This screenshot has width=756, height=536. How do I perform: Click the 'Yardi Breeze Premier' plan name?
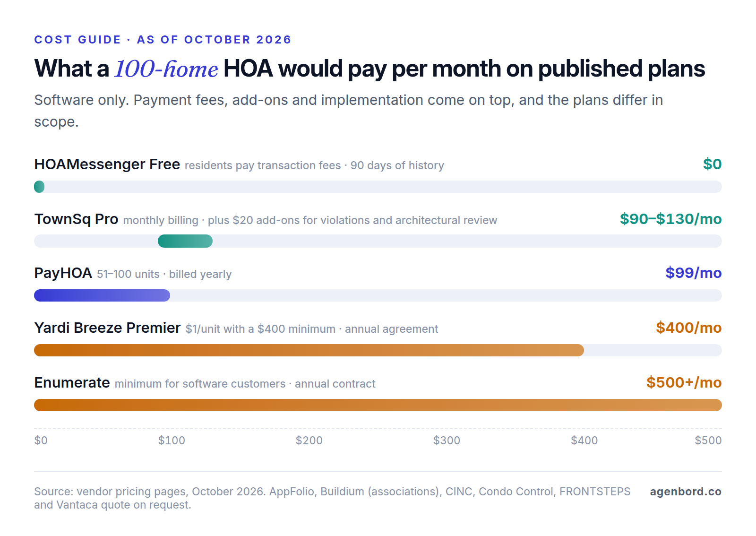click(107, 328)
